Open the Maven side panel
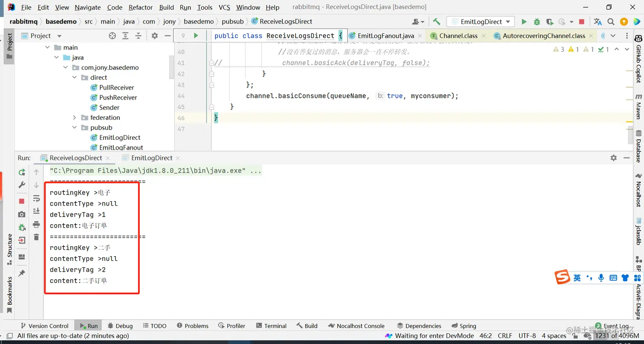 tap(638, 107)
